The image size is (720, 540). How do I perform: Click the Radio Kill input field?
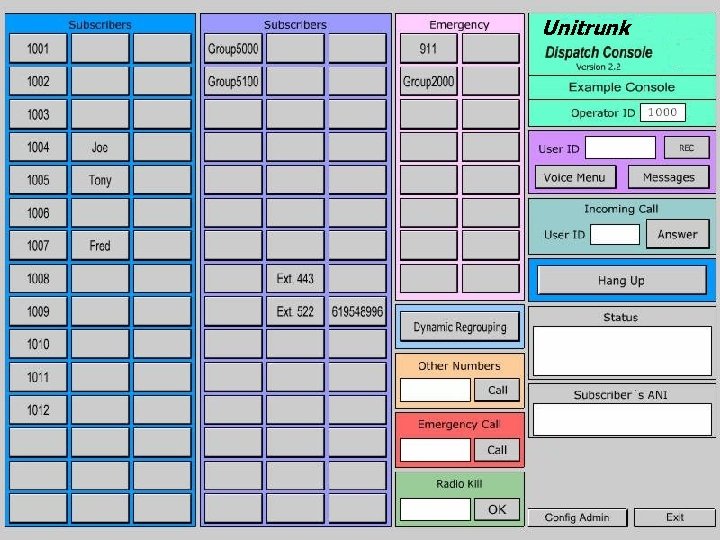[x=435, y=509]
